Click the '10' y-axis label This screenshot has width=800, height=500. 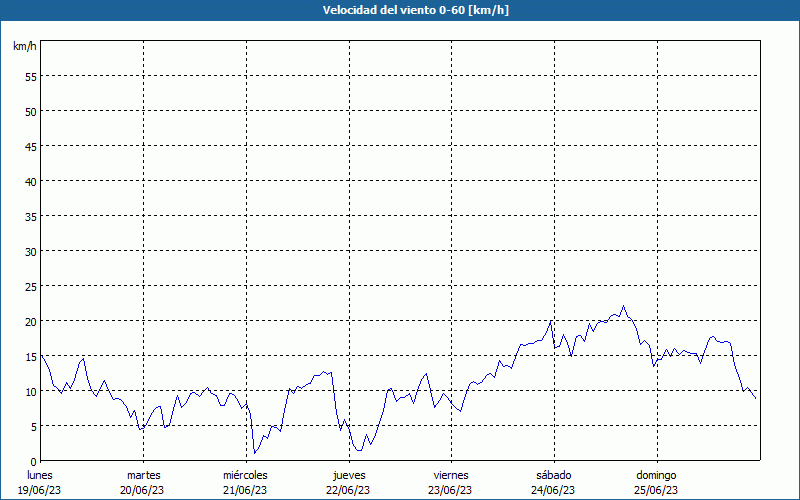coord(31,391)
